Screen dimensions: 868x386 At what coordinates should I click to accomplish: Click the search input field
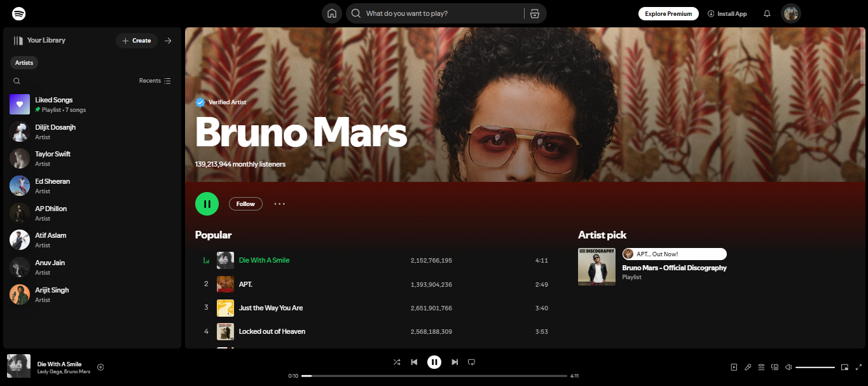point(439,13)
